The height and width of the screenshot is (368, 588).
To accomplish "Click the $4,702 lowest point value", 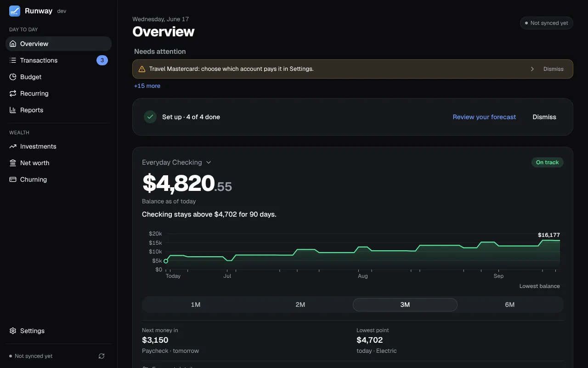I will click(370, 340).
